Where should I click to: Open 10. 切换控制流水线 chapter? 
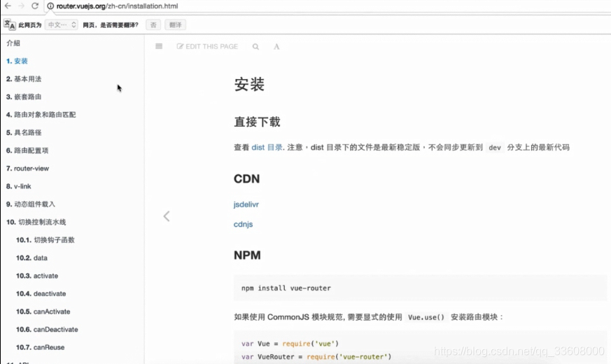(36, 223)
